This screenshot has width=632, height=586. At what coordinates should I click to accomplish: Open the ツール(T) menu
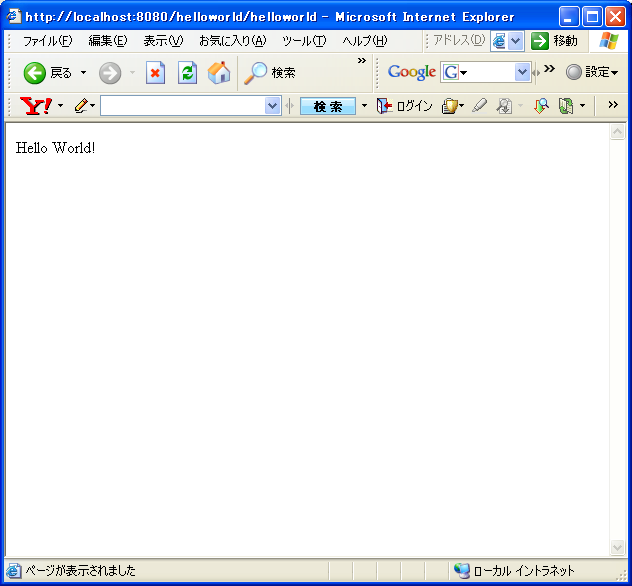click(304, 41)
